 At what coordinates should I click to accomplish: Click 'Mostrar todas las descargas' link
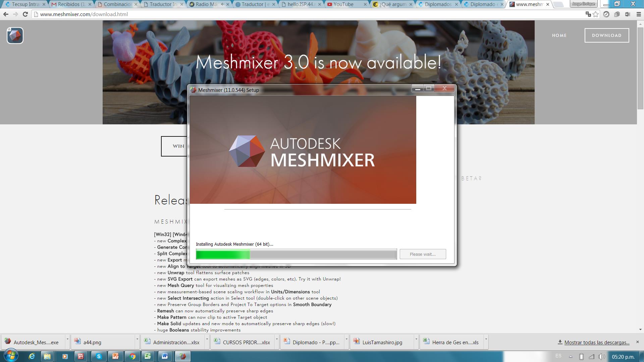point(597,342)
